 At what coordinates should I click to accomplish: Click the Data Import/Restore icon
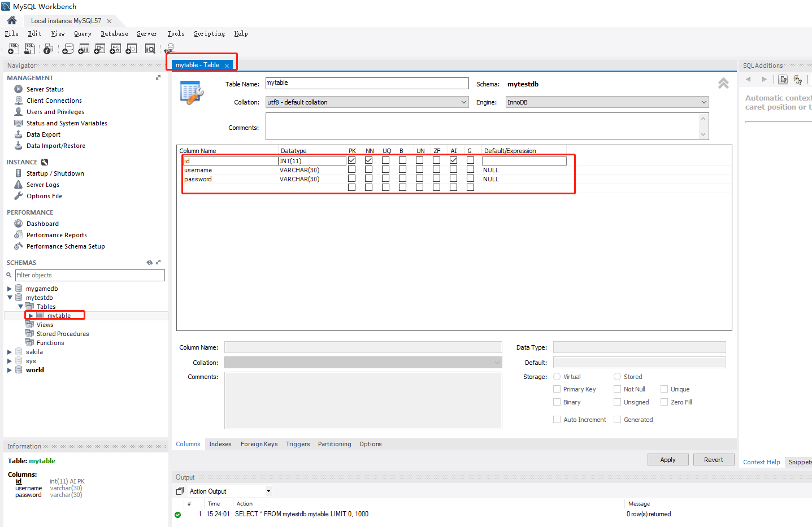[x=19, y=146]
